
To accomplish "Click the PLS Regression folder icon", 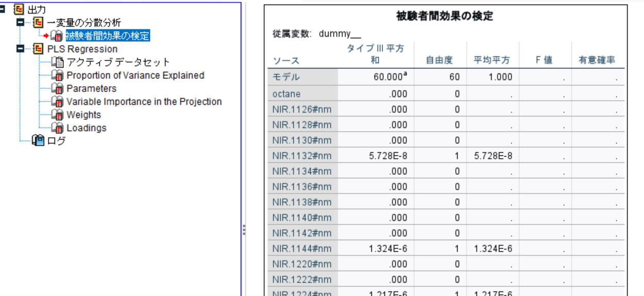I will pos(38,49).
